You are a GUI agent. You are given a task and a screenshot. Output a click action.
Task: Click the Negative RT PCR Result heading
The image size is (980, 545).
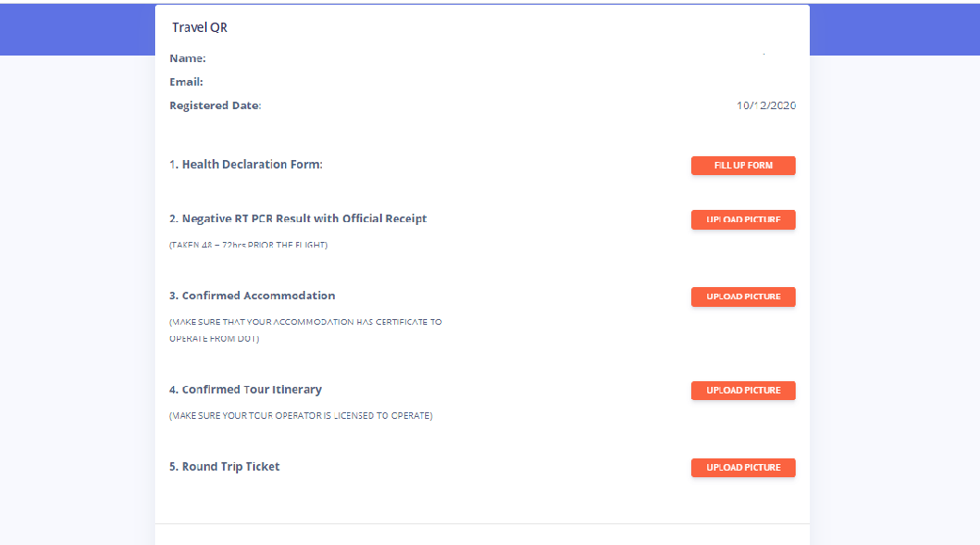(x=298, y=218)
